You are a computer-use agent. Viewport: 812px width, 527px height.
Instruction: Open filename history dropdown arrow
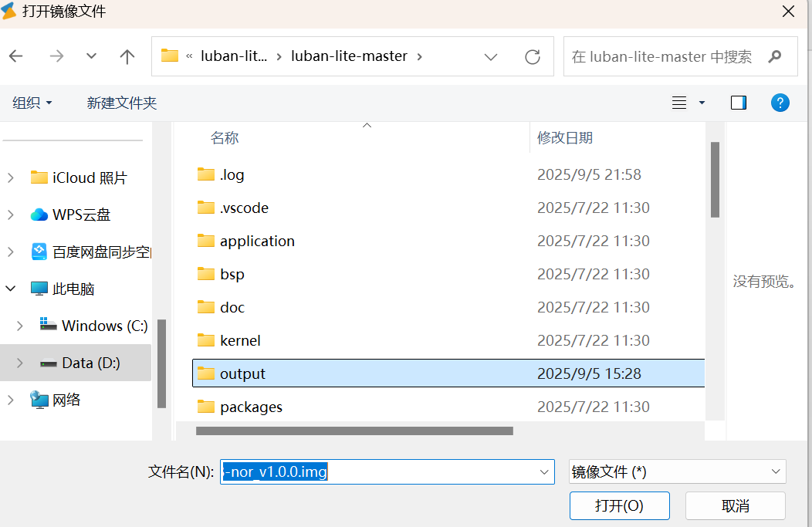click(x=544, y=471)
